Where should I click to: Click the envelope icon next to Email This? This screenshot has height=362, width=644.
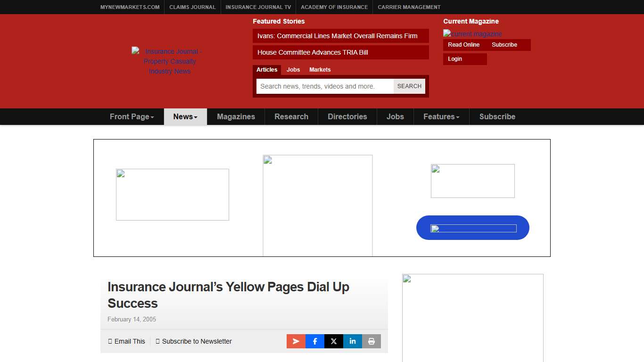pos(111,341)
